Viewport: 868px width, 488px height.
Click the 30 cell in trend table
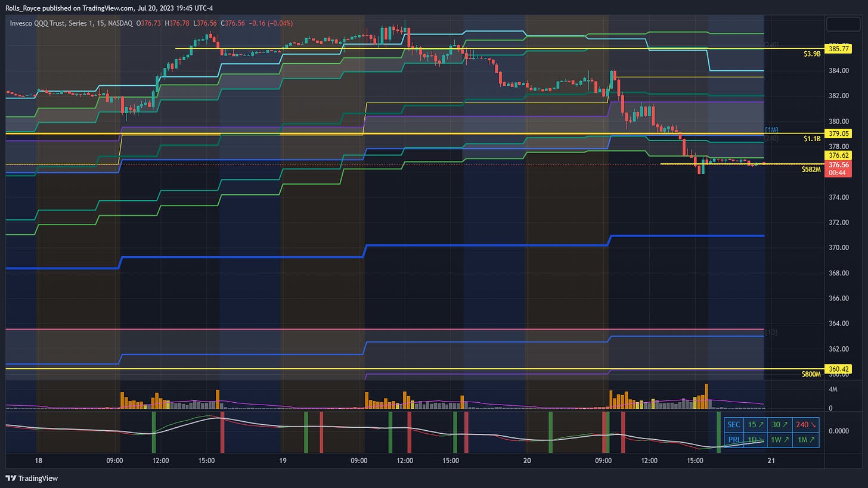(x=780, y=425)
